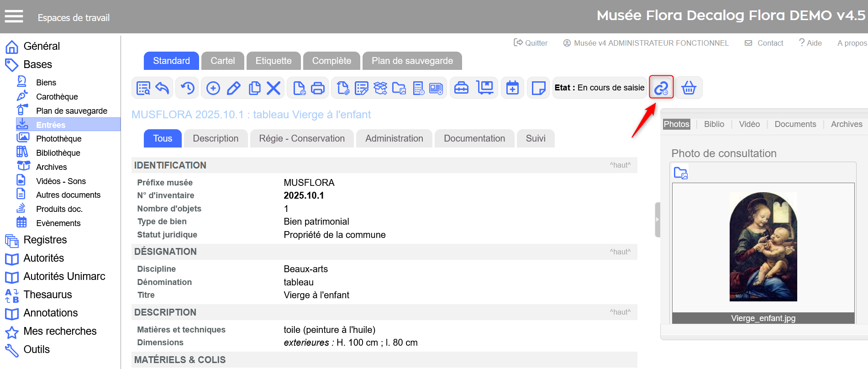Click the Quitter link
The image size is (868, 369).
tap(531, 43)
